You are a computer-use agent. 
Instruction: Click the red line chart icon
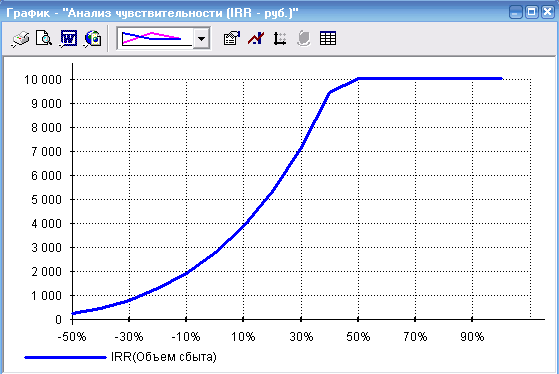pos(256,39)
